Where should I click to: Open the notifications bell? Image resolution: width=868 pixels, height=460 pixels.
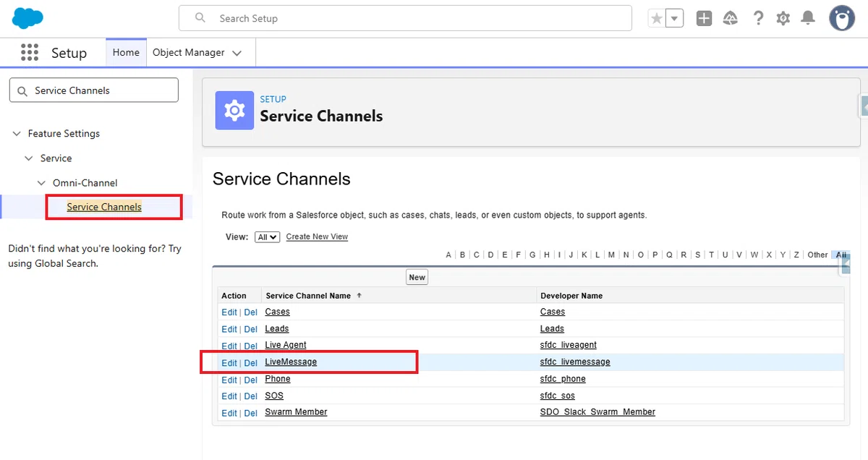click(809, 19)
